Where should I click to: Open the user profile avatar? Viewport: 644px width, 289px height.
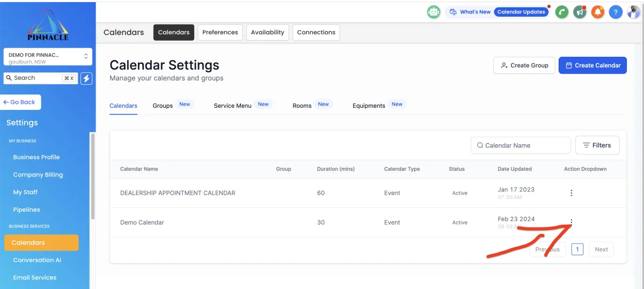click(634, 12)
